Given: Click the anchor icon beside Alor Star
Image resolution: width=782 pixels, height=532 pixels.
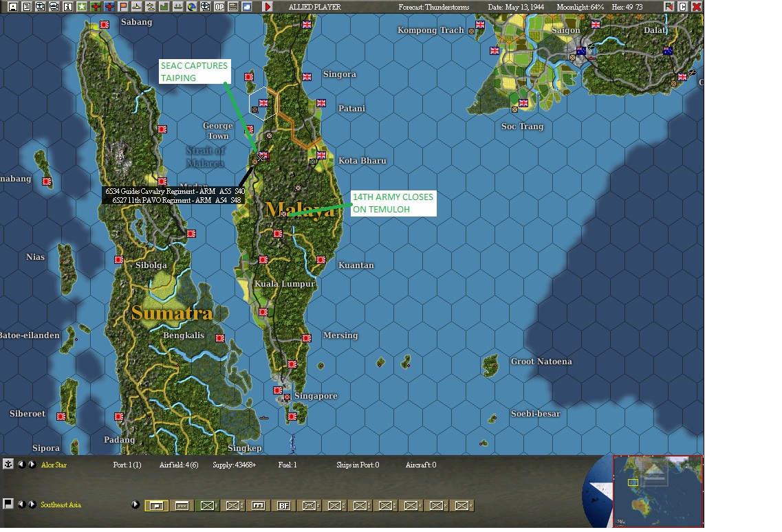Looking at the screenshot, I should tap(8, 464).
